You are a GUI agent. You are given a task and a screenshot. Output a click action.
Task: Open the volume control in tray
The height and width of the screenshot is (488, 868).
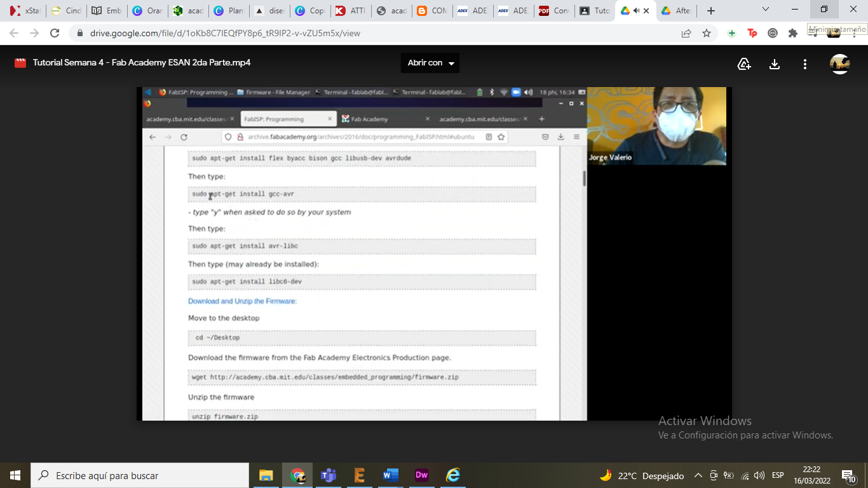pos(759,475)
